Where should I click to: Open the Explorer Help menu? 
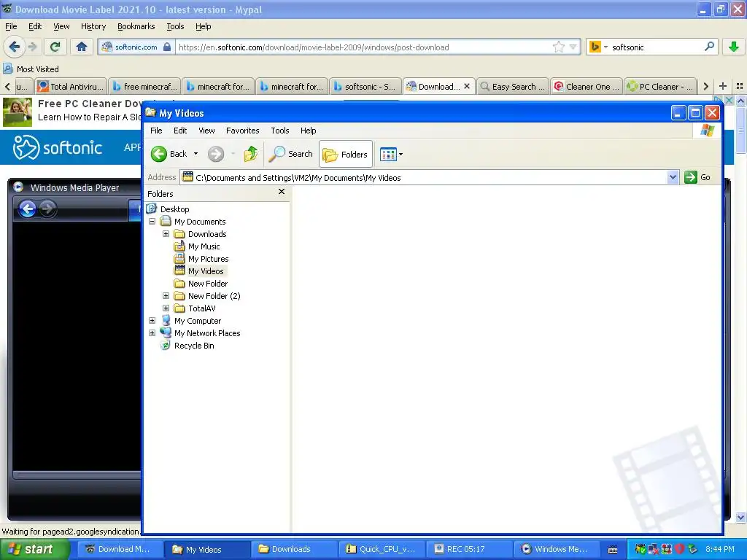pyautogui.click(x=309, y=131)
